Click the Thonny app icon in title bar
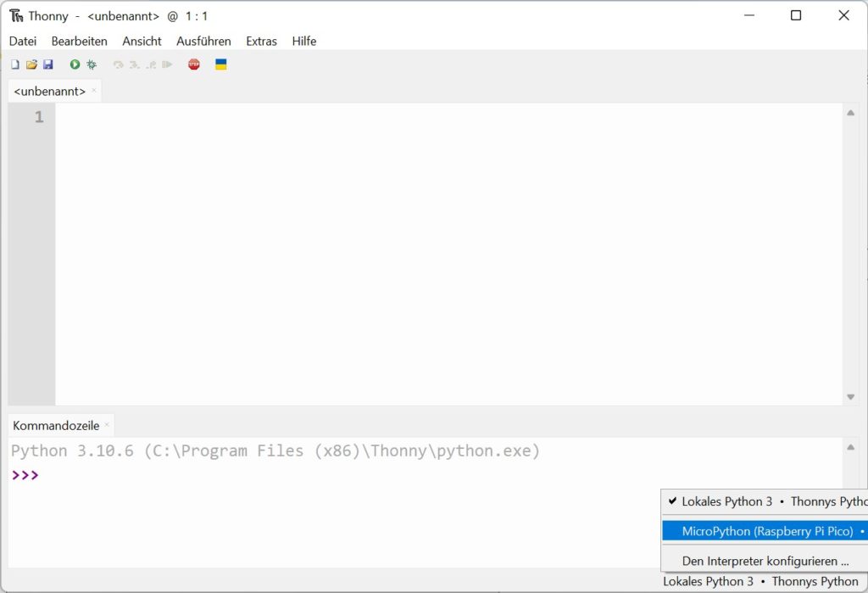Image resolution: width=868 pixels, height=593 pixels. 16,16
